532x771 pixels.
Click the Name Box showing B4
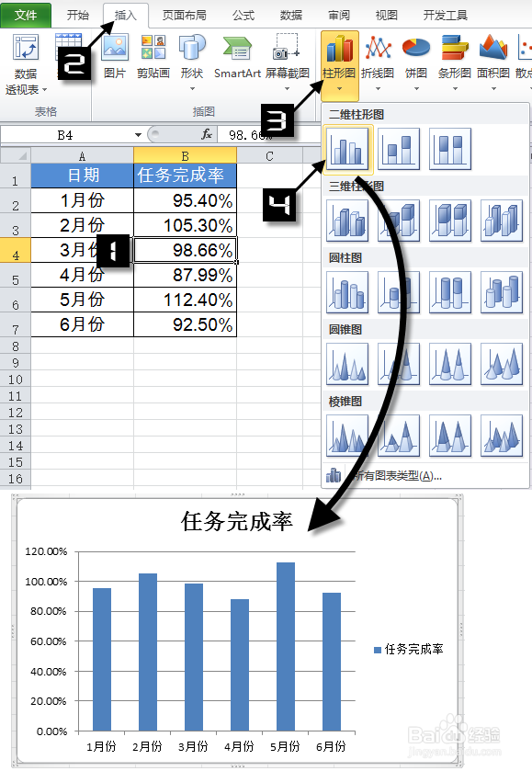[66, 135]
